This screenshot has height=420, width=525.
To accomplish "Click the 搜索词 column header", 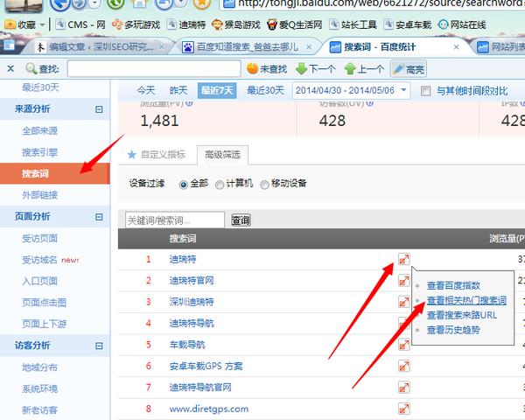I will 183,239.
